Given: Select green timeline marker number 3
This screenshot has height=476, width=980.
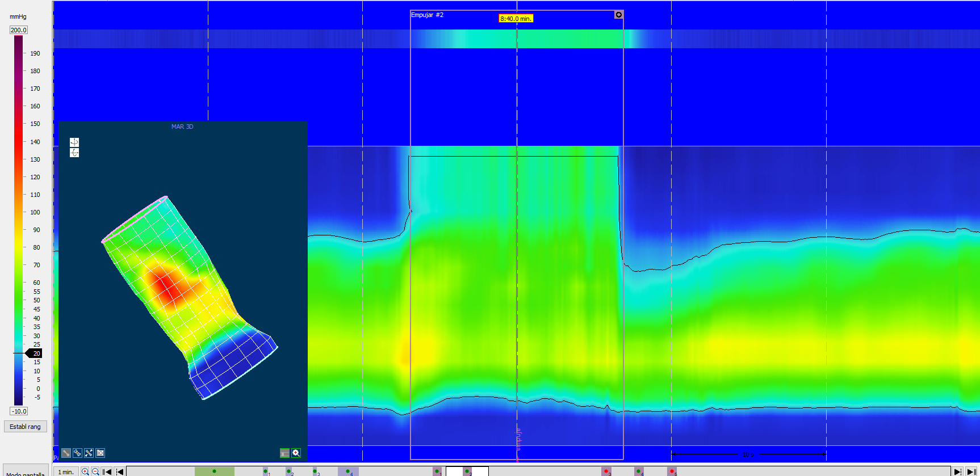Looking at the screenshot, I should (315, 471).
